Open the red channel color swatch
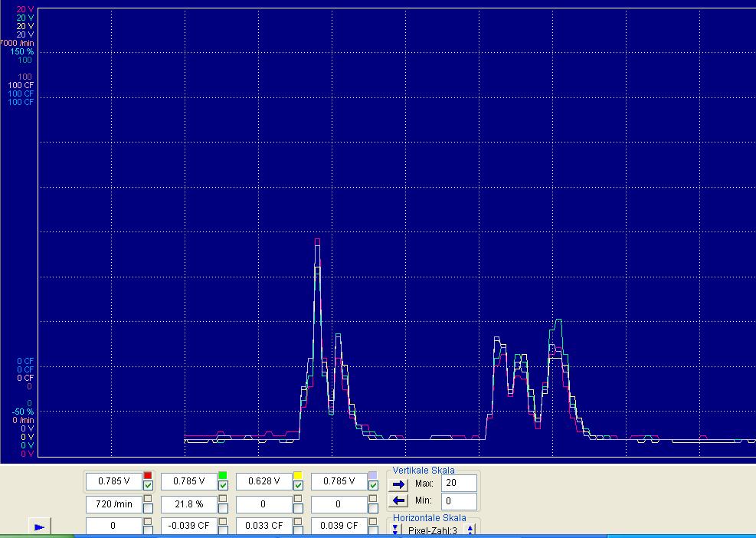This screenshot has height=538, width=756. [148, 476]
